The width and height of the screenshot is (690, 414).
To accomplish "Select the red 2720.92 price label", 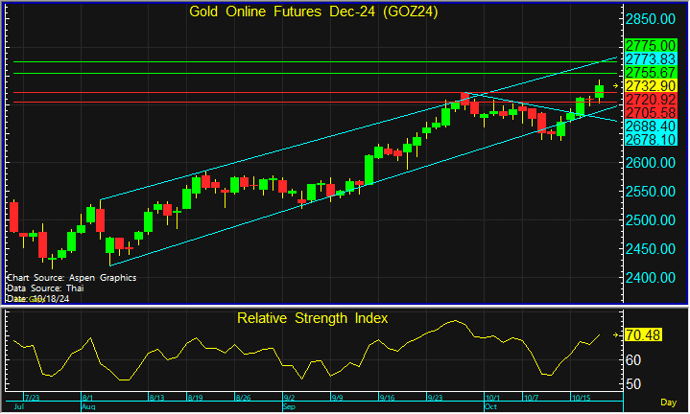I will coord(651,100).
